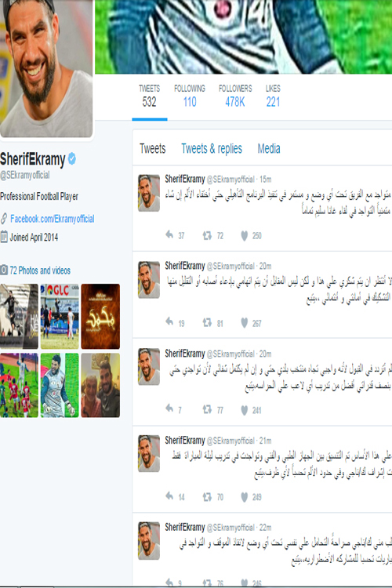Select the Tweets tab
This screenshot has height=588, width=392.
tap(152, 148)
